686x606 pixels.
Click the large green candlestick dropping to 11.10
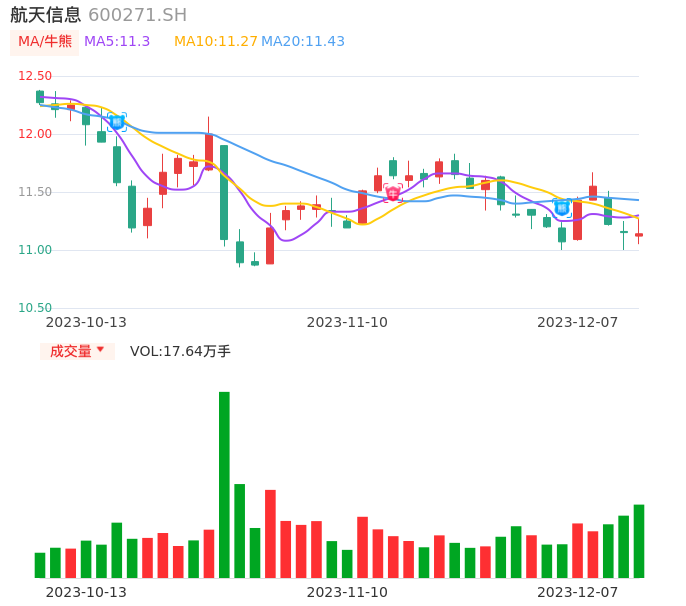click(x=224, y=192)
